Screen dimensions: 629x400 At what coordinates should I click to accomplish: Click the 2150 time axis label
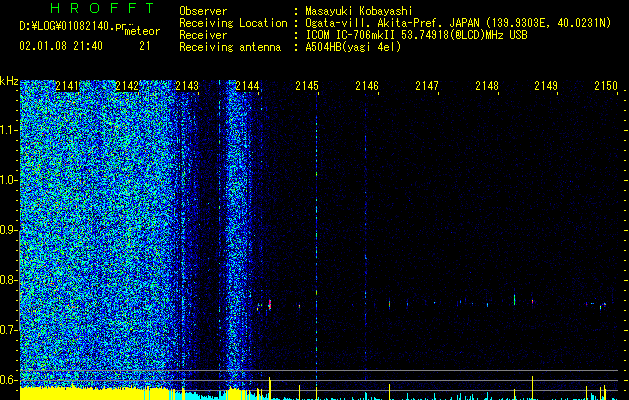click(x=606, y=86)
